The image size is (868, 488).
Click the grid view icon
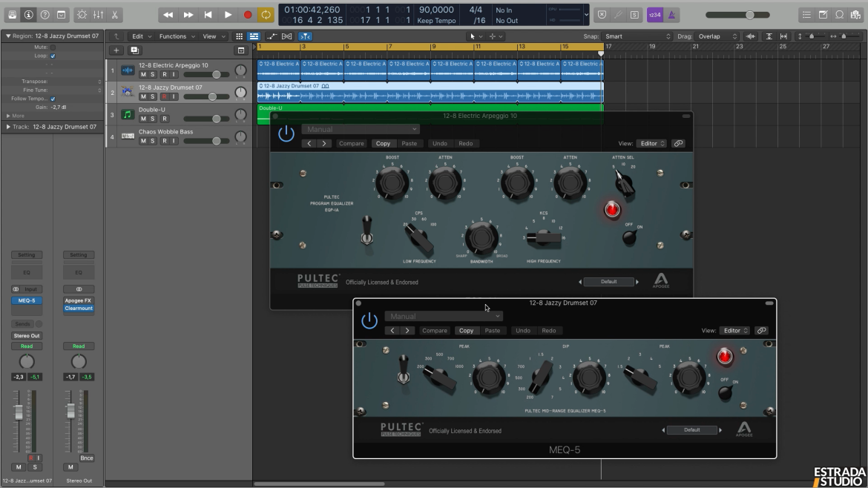pos(239,36)
